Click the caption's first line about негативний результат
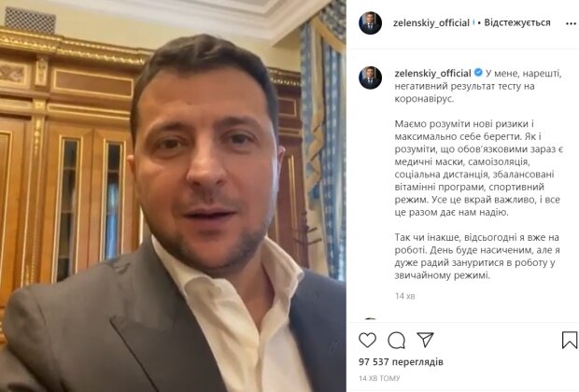 478,86
